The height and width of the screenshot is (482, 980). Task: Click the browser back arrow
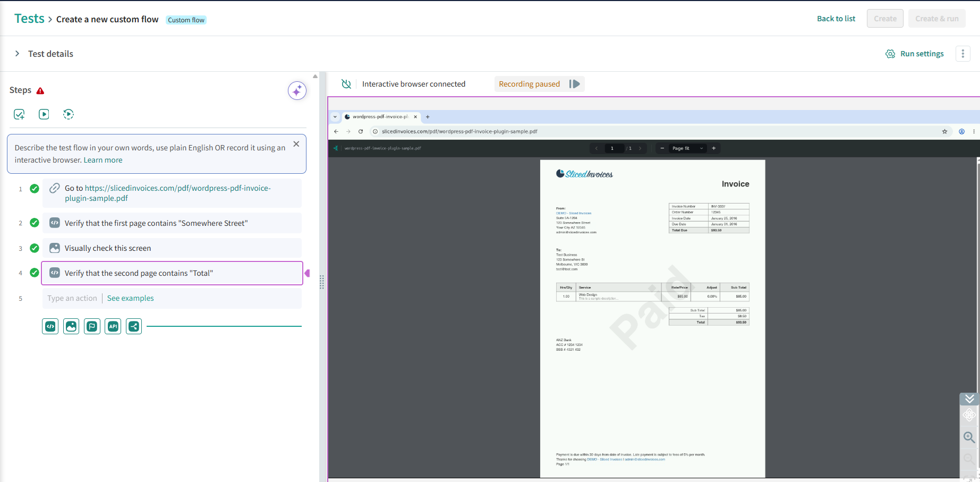point(336,131)
